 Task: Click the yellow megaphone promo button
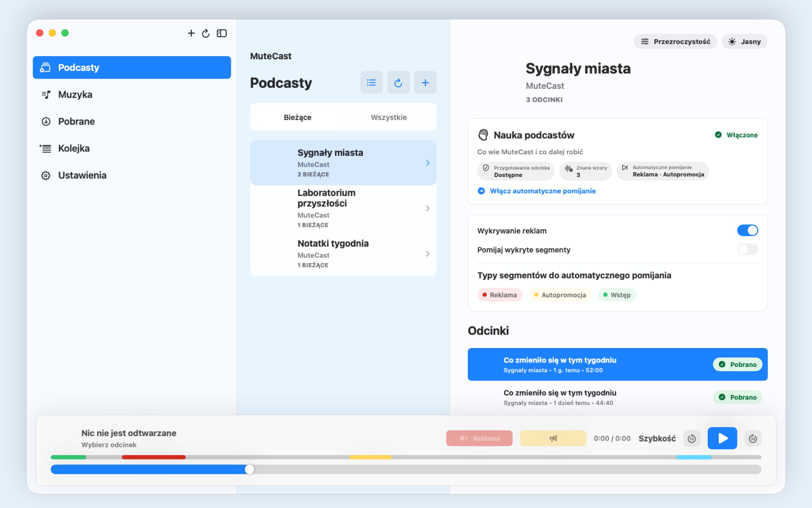(x=553, y=439)
